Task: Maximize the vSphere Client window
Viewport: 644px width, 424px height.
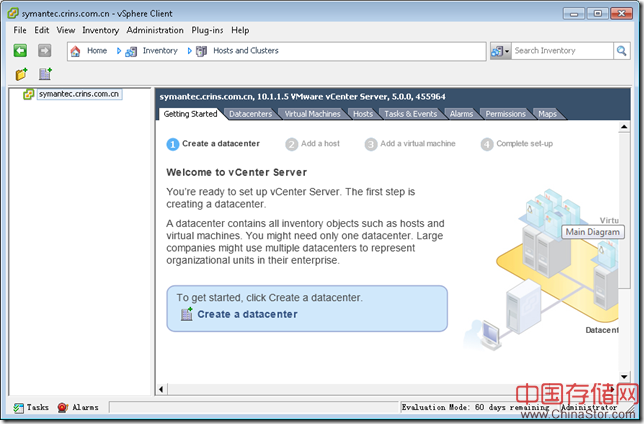Action: [598, 14]
